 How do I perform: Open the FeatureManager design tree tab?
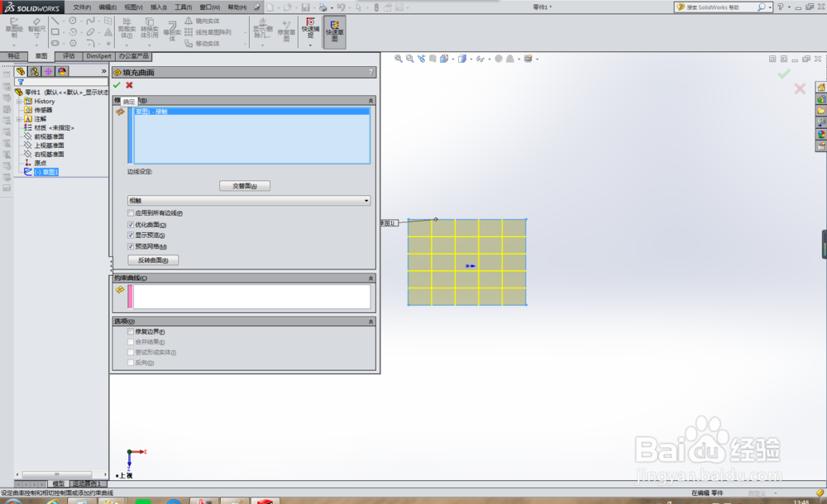(x=21, y=71)
